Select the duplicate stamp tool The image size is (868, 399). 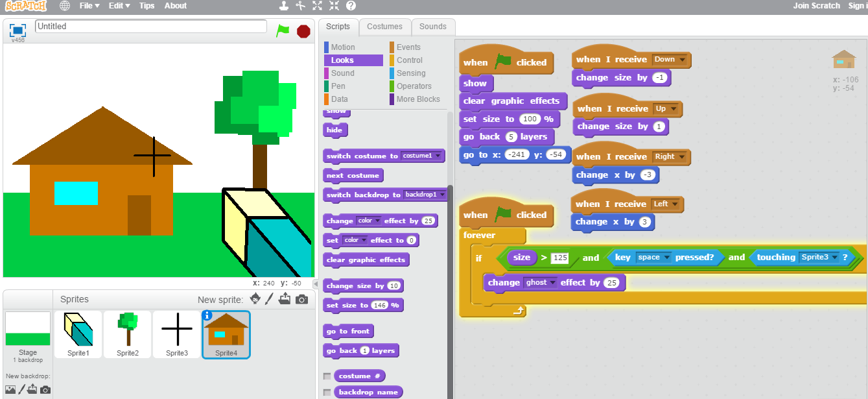(x=283, y=6)
